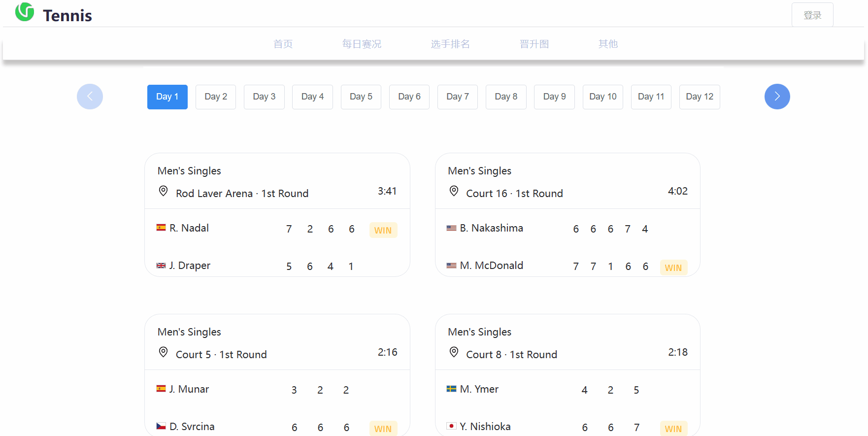The height and width of the screenshot is (436, 868).
Task: Click Spain flag next to J. Munar
Action: coord(161,389)
